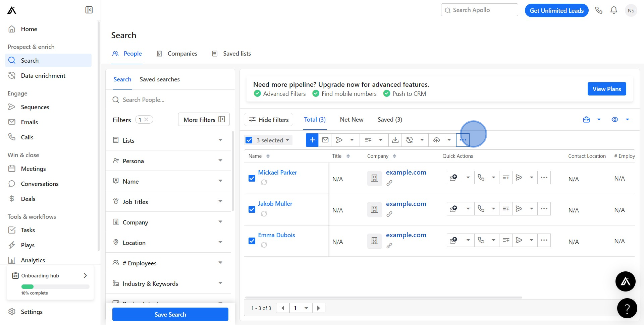Click the blue plus add-to-list button

click(x=312, y=140)
